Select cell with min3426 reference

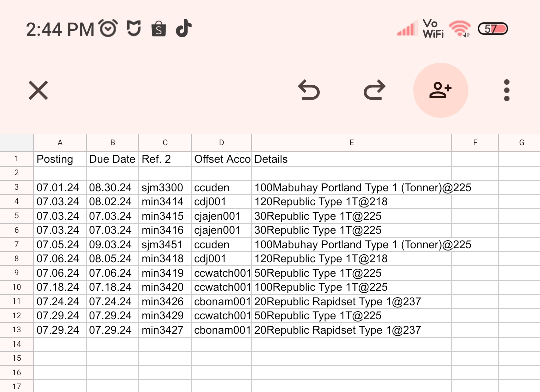pyautogui.click(x=165, y=302)
